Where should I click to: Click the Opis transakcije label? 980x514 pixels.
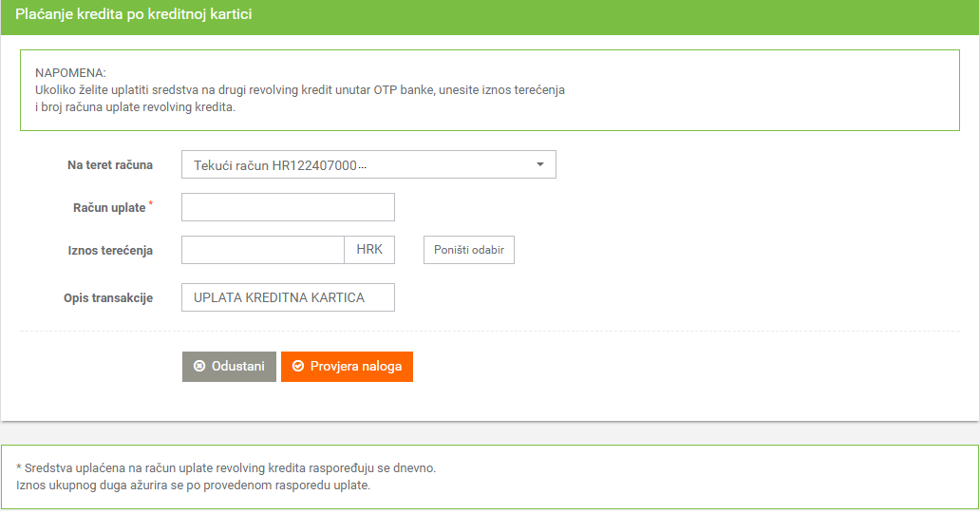point(108,298)
